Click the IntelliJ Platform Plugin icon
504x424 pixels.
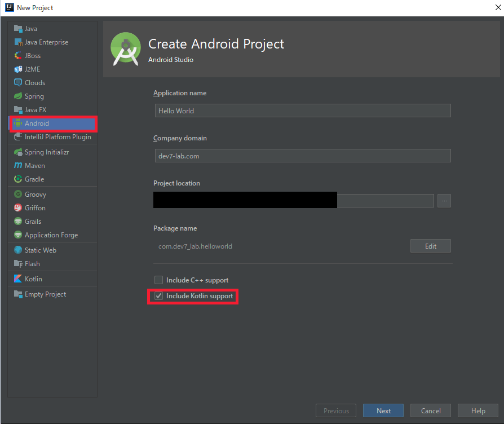click(x=18, y=137)
